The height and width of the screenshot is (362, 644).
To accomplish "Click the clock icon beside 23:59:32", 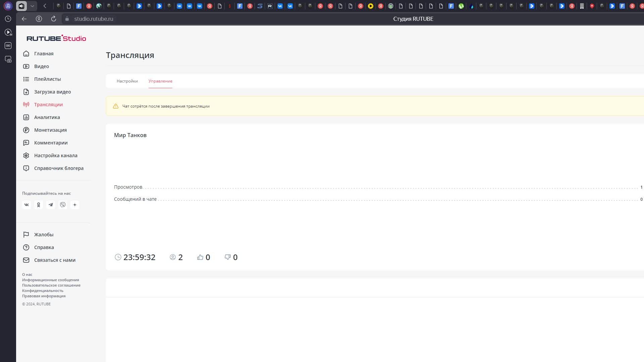I will [x=118, y=257].
